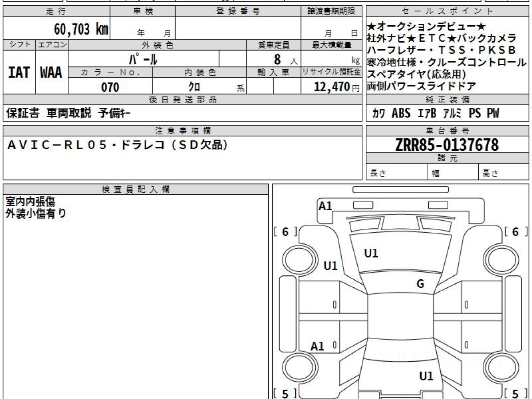The image size is (532, 399).
Task: Select カワ in the equipment list
Action: (379, 113)
